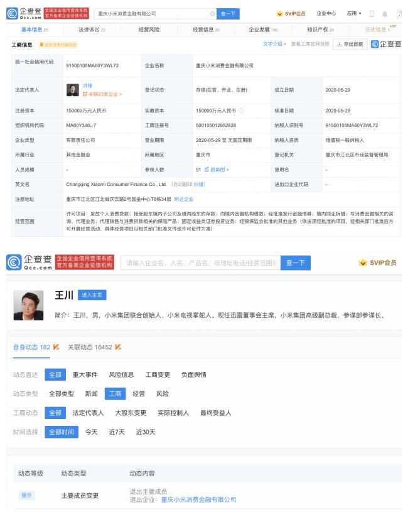Image resolution: width=420 pixels, height=522 pixels.
Task: Click the Qcc logo in the lower page header
Action: click(x=30, y=263)
